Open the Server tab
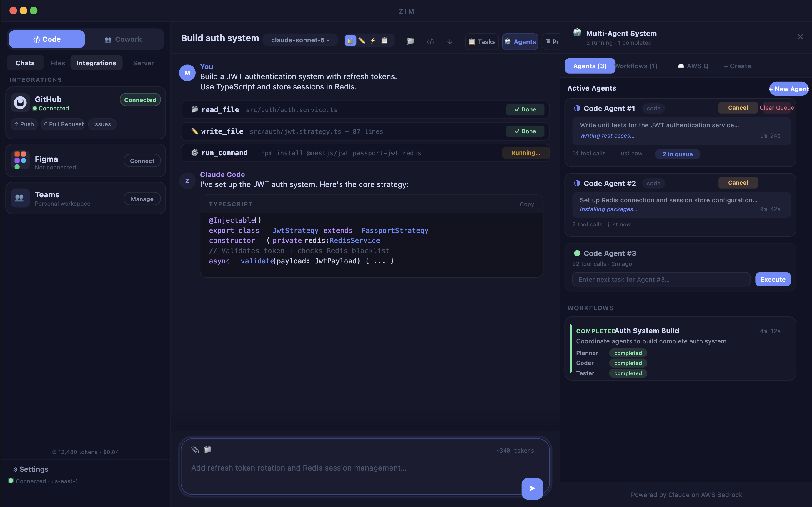Image resolution: width=812 pixels, height=507 pixels. click(x=143, y=63)
